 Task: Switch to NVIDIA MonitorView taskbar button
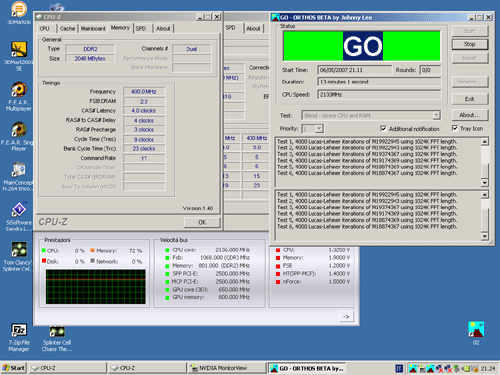click(x=226, y=368)
